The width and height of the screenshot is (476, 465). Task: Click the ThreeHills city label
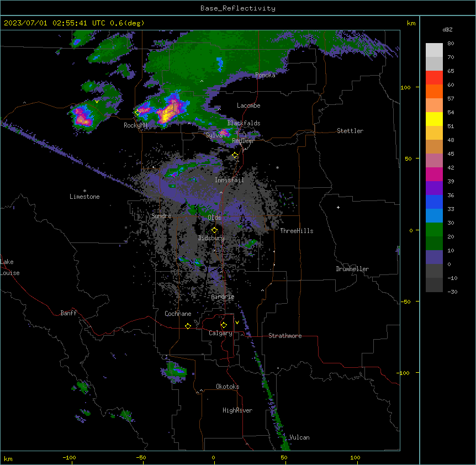(x=297, y=231)
